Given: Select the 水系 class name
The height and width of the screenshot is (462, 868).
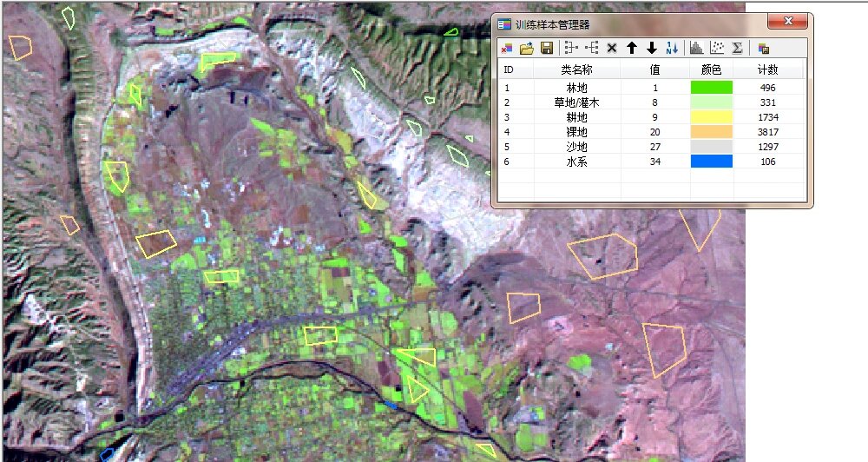Looking at the screenshot, I should (576, 162).
